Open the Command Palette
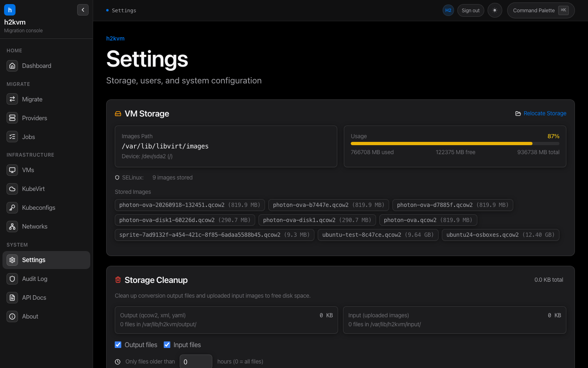 pos(541,11)
